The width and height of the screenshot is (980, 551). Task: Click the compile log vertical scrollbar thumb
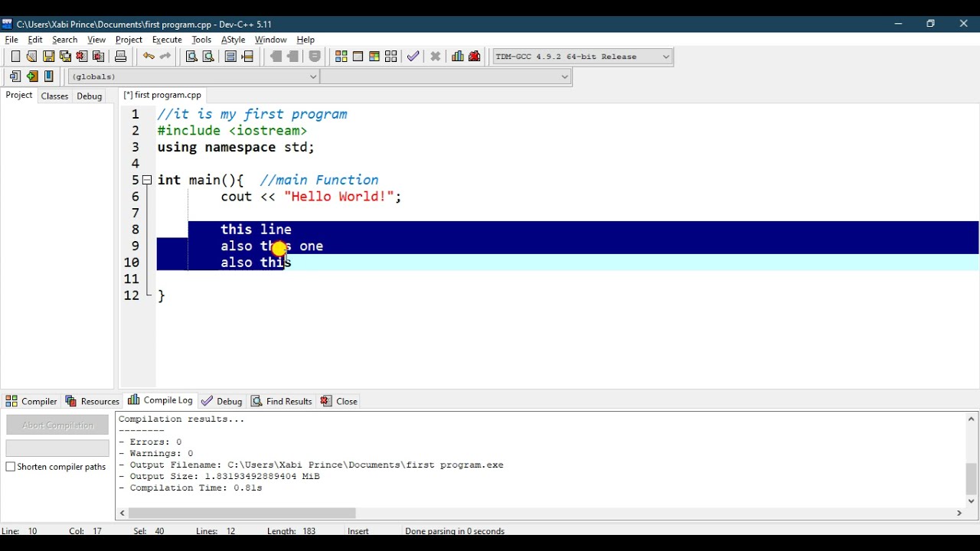pos(972,479)
